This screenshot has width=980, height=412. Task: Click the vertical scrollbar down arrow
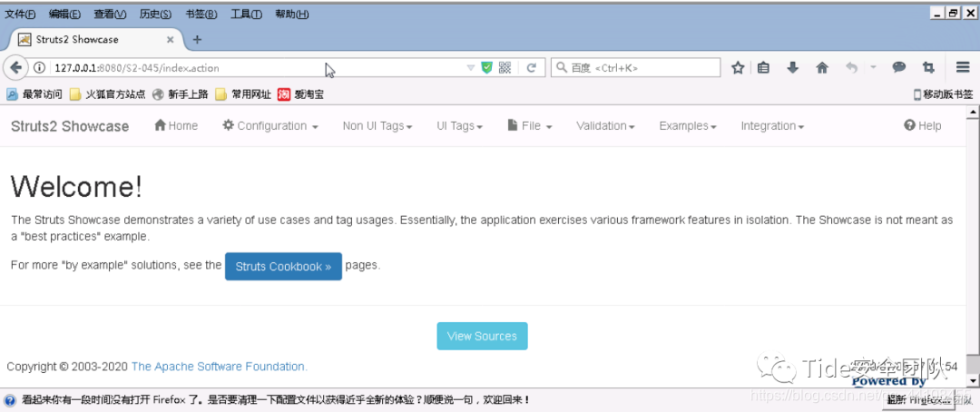pos(973,381)
